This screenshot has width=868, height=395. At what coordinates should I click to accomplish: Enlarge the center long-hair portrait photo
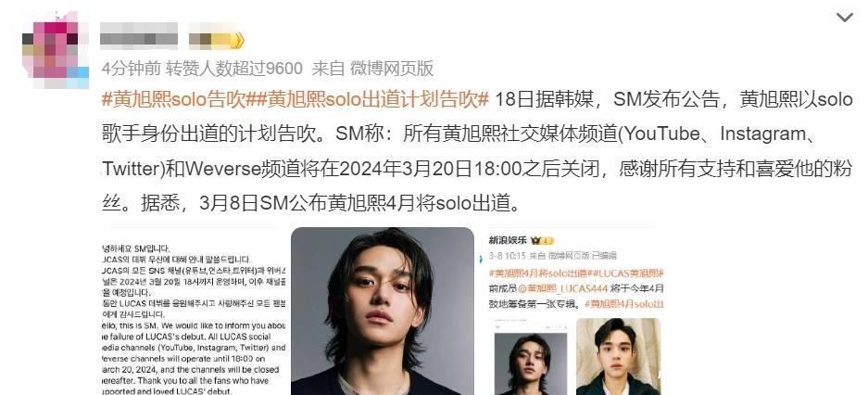[383, 311]
